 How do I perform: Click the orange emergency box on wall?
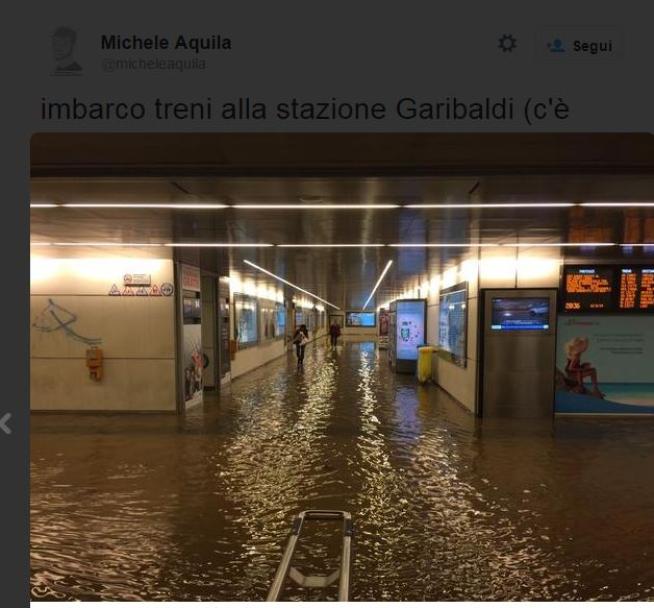tap(95, 363)
